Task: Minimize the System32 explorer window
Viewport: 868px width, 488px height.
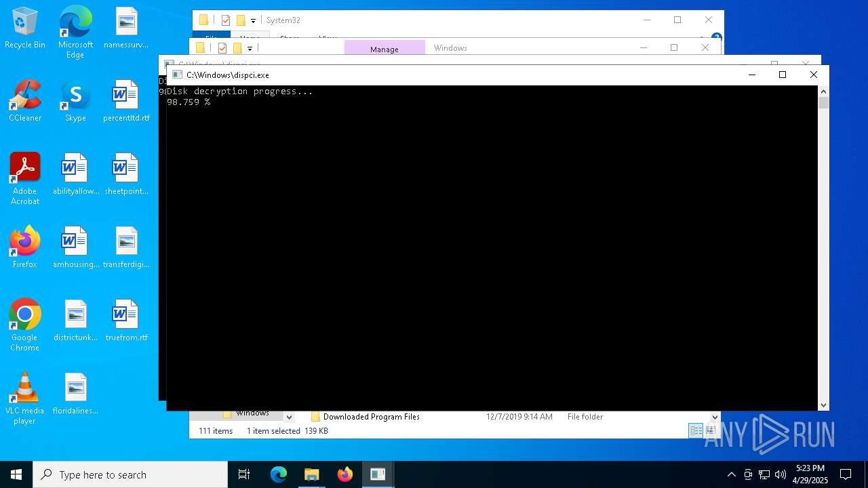Action: tap(646, 20)
